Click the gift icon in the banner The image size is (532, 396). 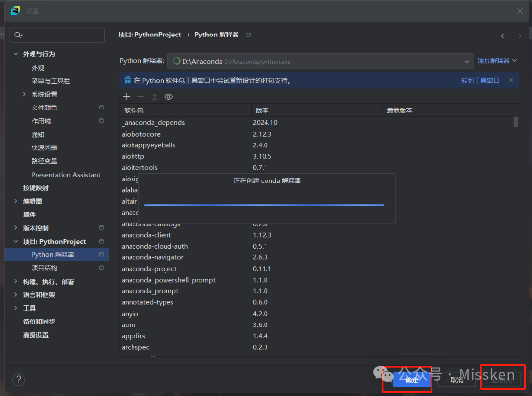(x=128, y=80)
